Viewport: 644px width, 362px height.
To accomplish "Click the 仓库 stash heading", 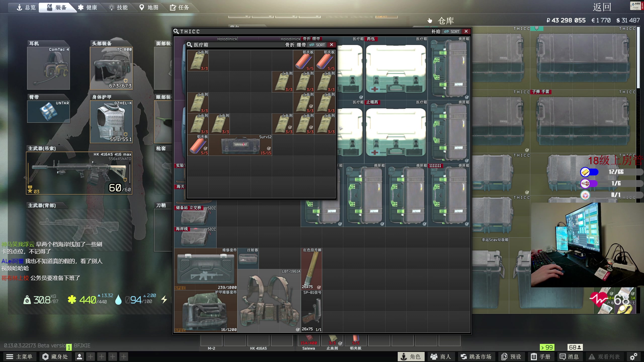I will click(x=446, y=21).
